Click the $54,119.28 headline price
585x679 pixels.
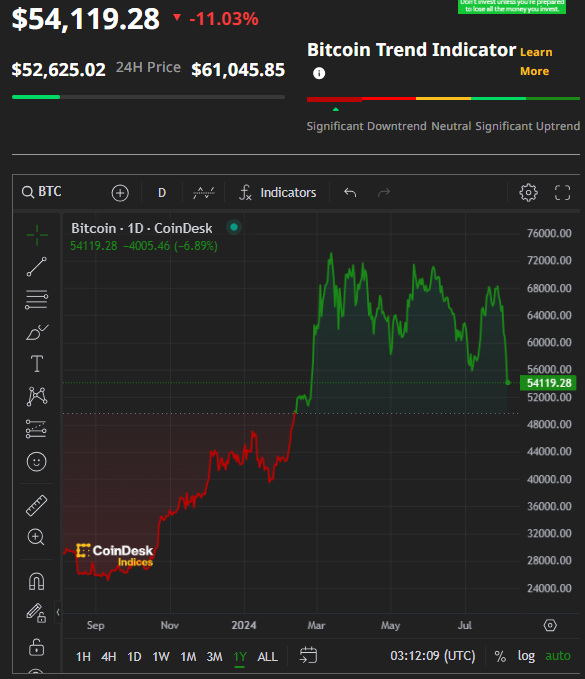[86, 19]
